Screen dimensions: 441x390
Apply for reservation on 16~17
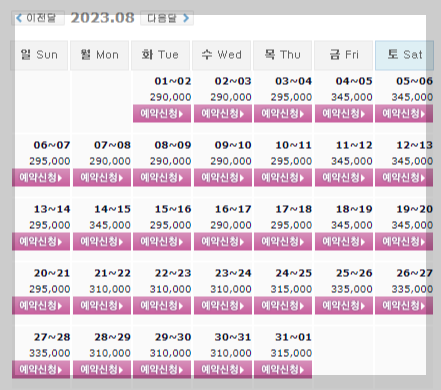pos(223,242)
